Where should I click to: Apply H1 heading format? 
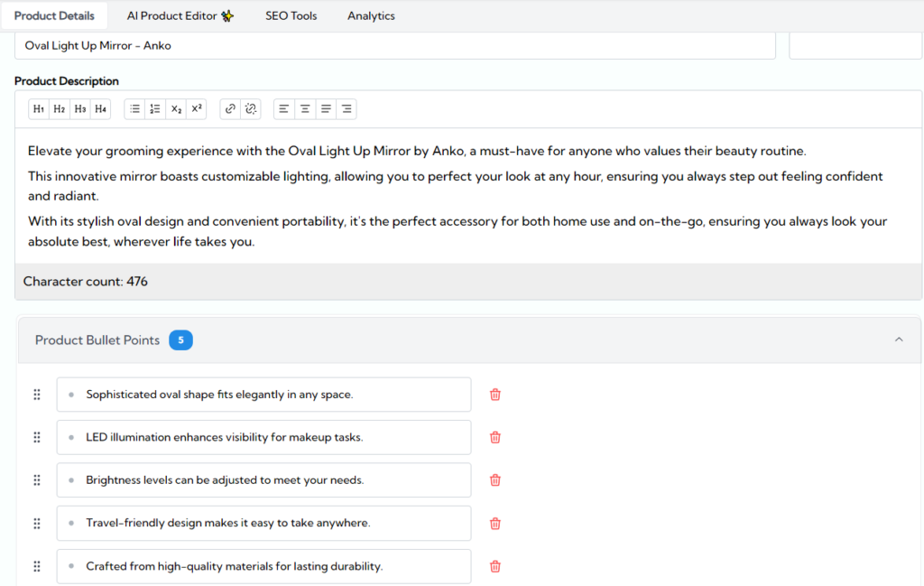click(39, 109)
